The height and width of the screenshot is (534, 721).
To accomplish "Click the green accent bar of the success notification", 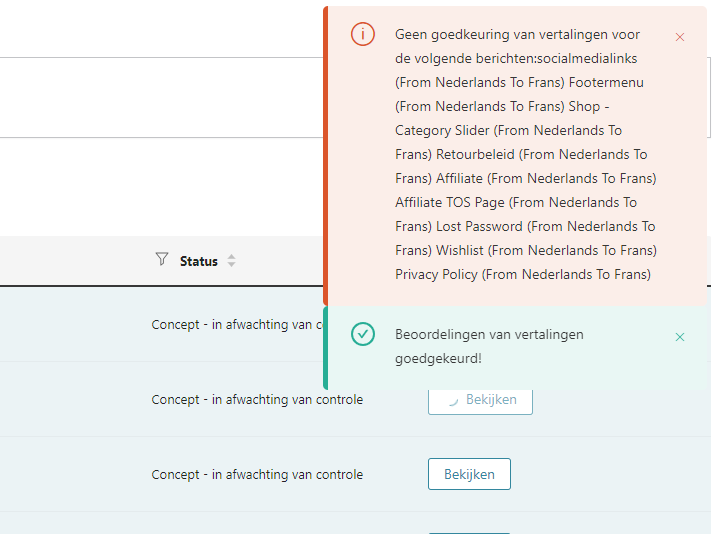I will pos(326,348).
